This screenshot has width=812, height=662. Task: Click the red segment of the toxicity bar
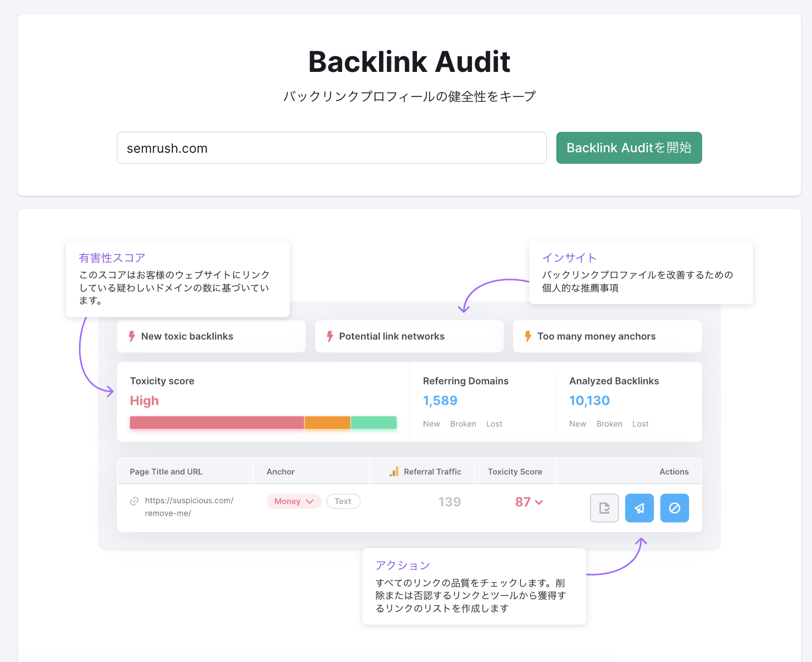[217, 423]
